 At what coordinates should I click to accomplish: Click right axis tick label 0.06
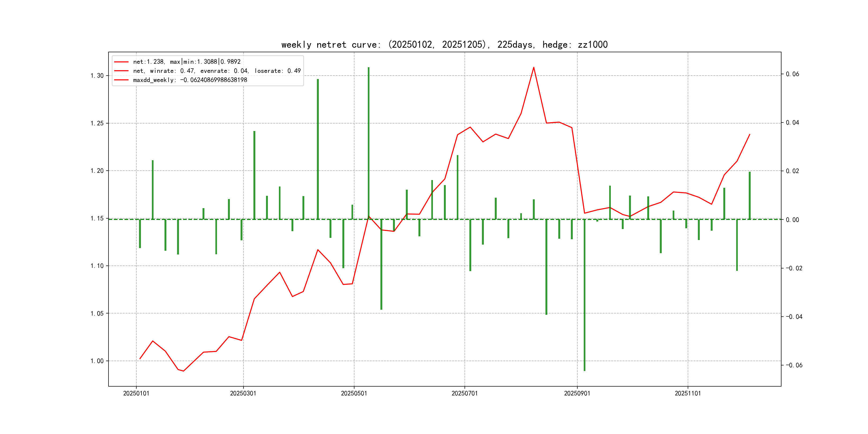tap(792, 74)
